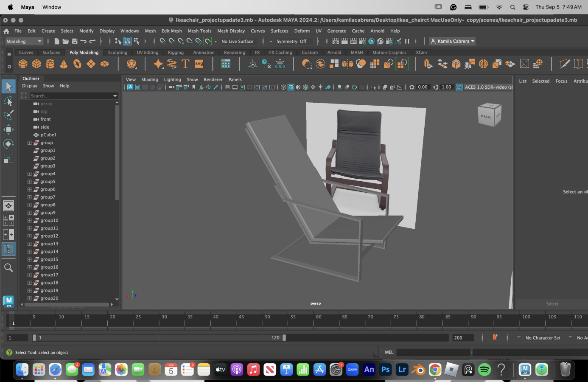Viewport: 588px width, 382px height.
Task: Click the range slider end handle at 120
Action: 284,338
